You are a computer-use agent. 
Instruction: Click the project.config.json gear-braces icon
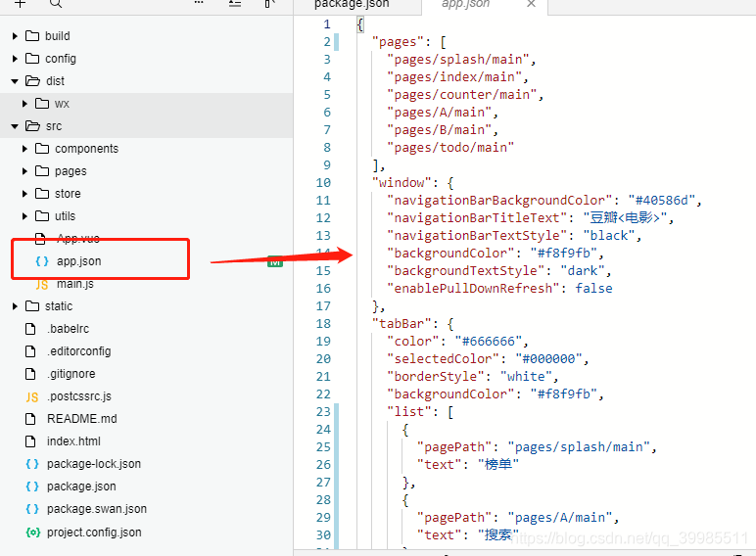(32, 533)
